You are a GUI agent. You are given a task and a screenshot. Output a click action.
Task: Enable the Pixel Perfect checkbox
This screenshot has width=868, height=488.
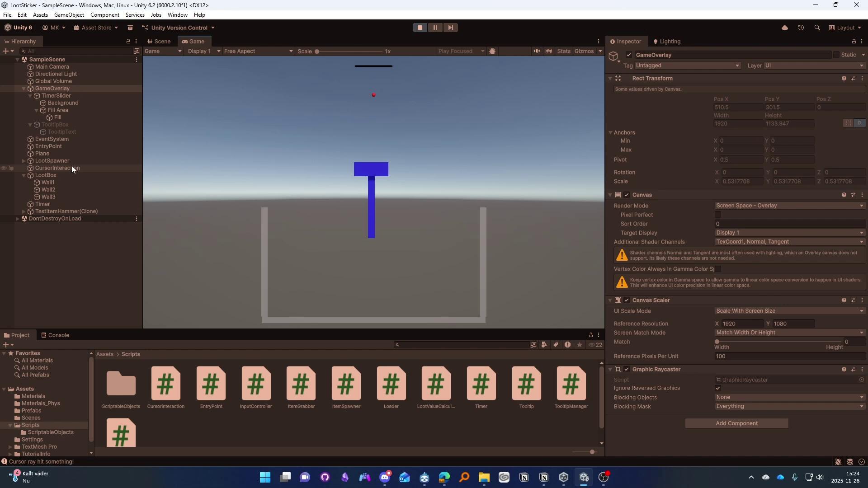[x=718, y=215]
